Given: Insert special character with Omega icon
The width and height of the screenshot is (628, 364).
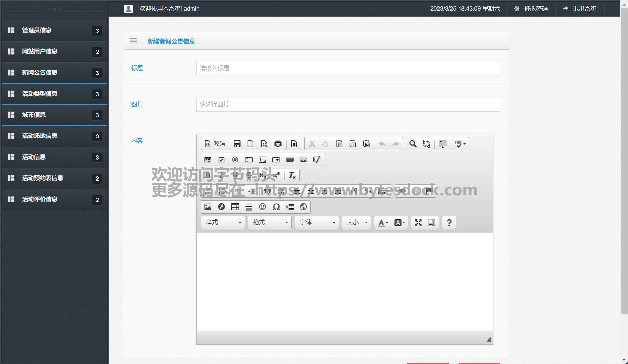Looking at the screenshot, I should (276, 207).
